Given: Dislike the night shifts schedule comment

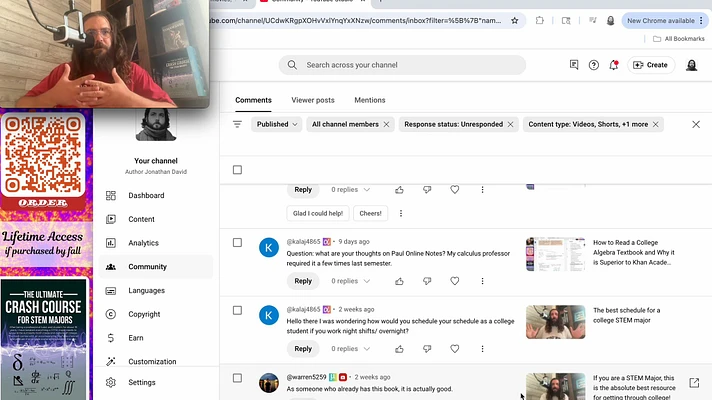Looking at the screenshot, I should coord(427,349).
